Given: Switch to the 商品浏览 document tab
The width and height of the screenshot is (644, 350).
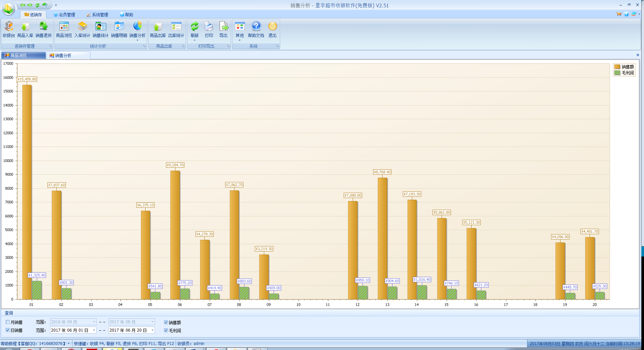Looking at the screenshot, I should point(19,55).
